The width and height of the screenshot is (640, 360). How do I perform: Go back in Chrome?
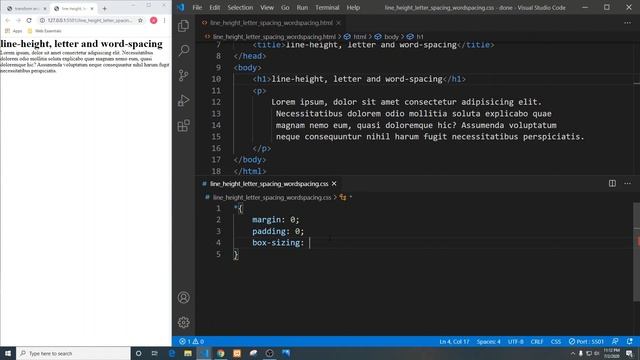[8, 20]
